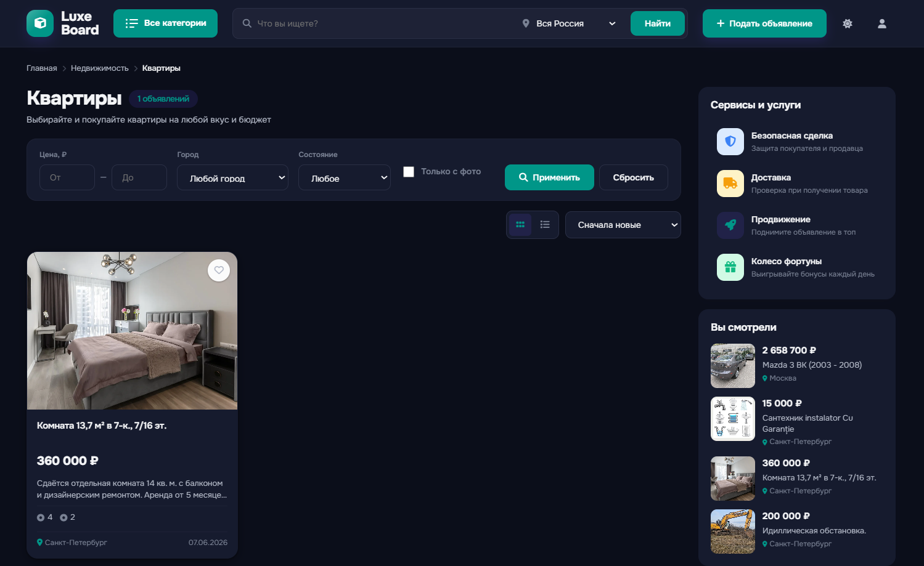
Task: Click Идиллическая обстановка listing title
Action: [x=814, y=531]
